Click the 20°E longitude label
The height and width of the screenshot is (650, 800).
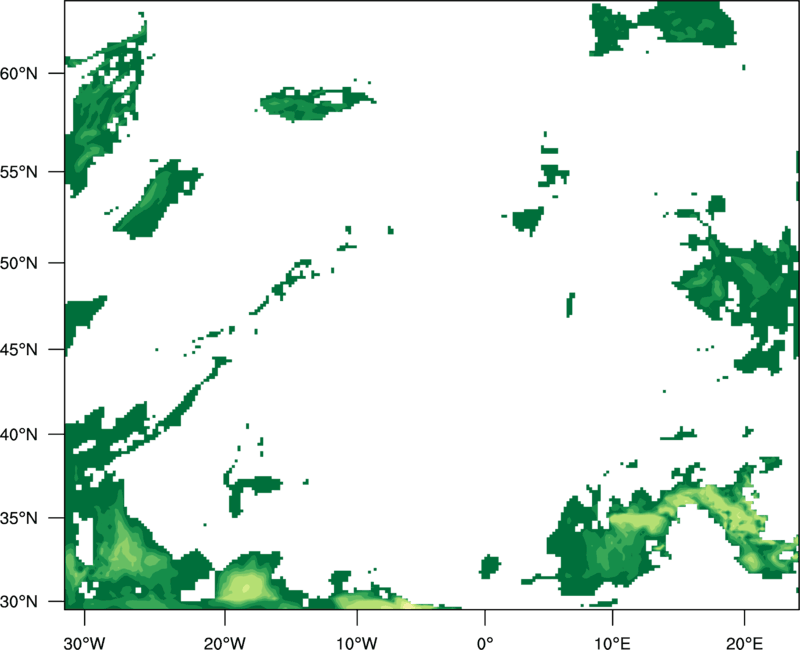coord(744,643)
